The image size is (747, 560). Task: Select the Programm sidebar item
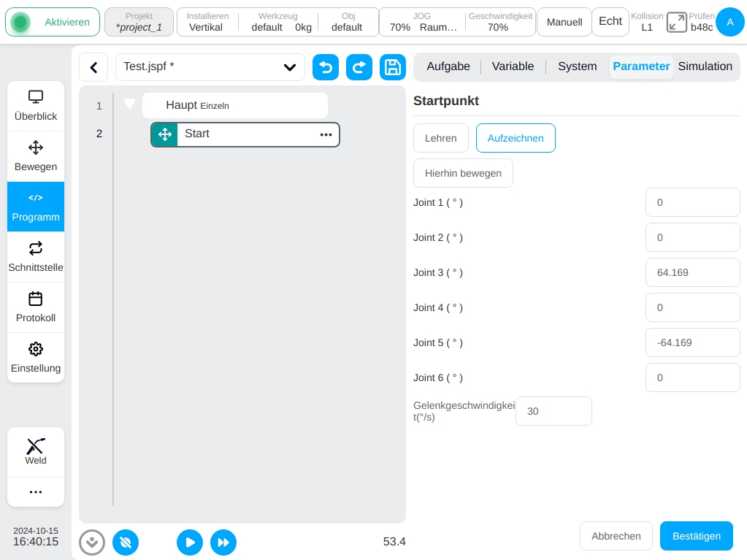point(36,207)
